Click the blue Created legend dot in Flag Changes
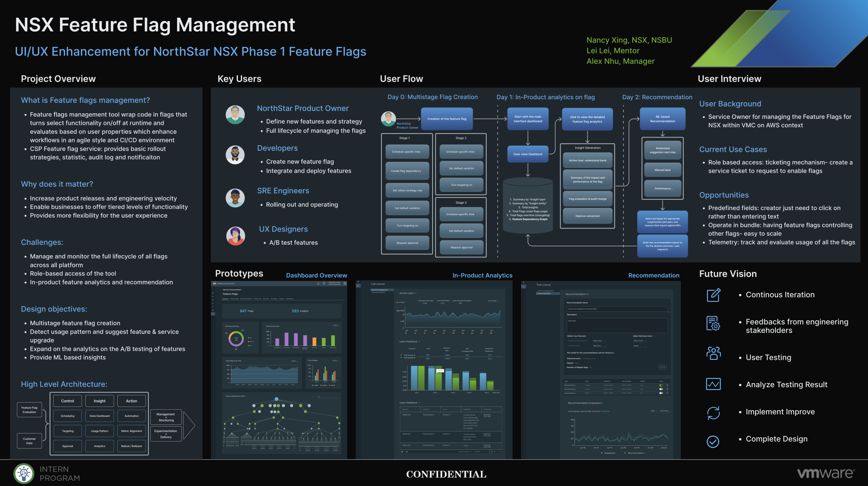The image size is (868, 486). 313,385
